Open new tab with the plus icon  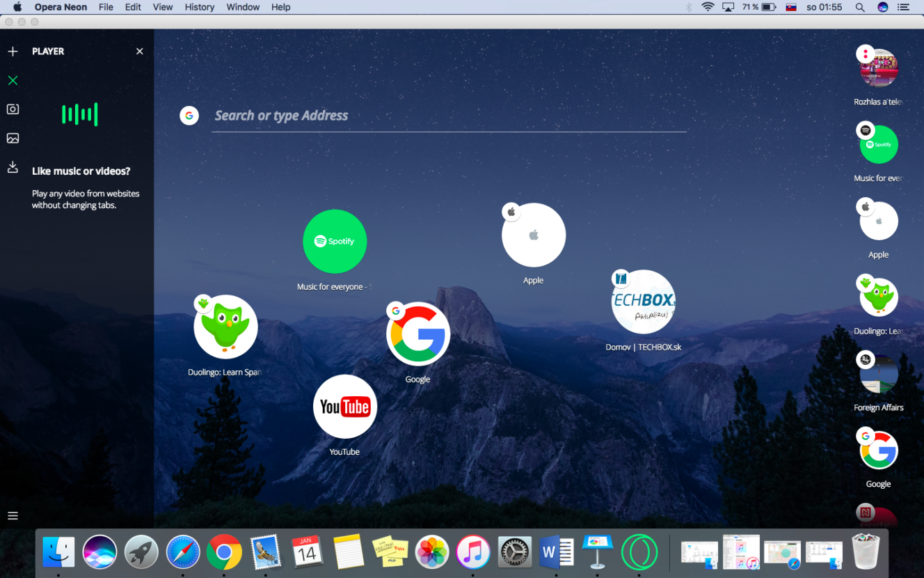[x=13, y=52]
